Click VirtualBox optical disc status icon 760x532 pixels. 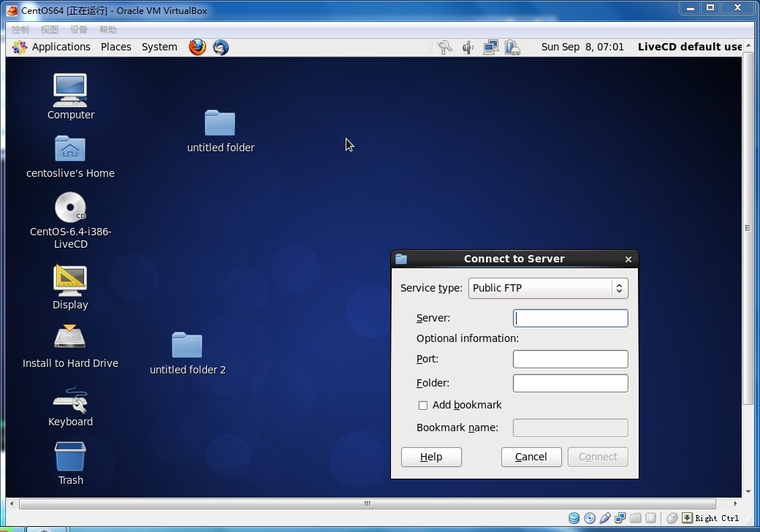590,518
